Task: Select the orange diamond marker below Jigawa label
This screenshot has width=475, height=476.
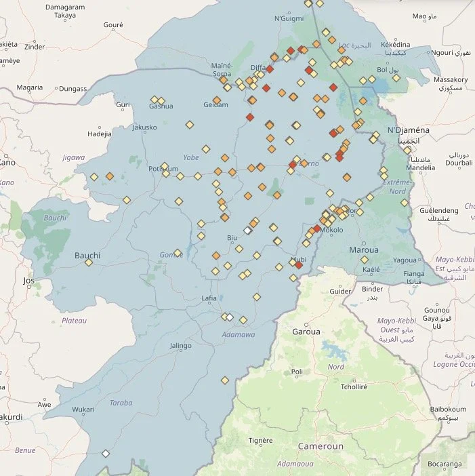Action: coord(110,176)
